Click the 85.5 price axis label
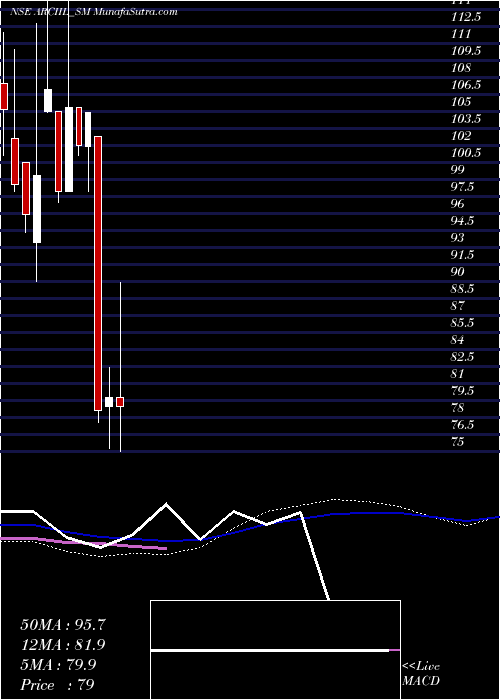This screenshot has width=500, height=700. tap(462, 323)
